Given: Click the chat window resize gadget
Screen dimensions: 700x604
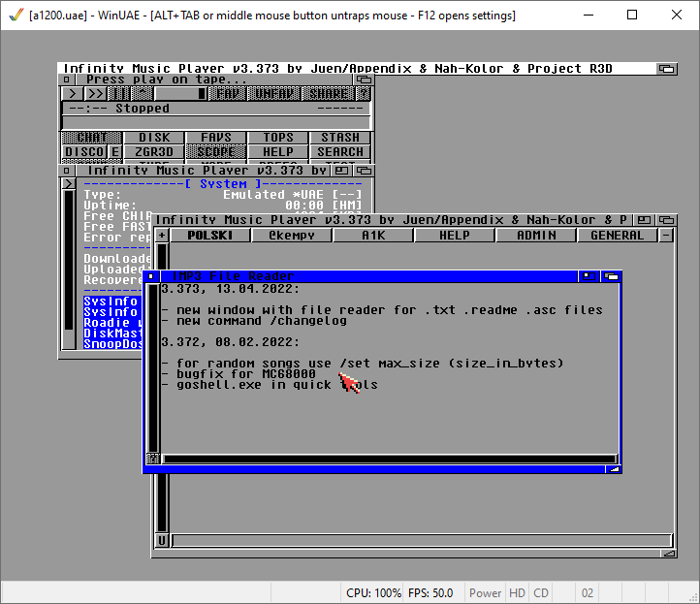Looking at the screenshot, I should point(669,554).
